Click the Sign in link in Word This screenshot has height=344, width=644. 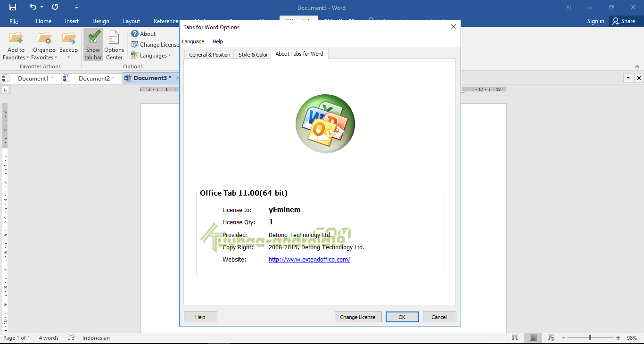pyautogui.click(x=596, y=21)
